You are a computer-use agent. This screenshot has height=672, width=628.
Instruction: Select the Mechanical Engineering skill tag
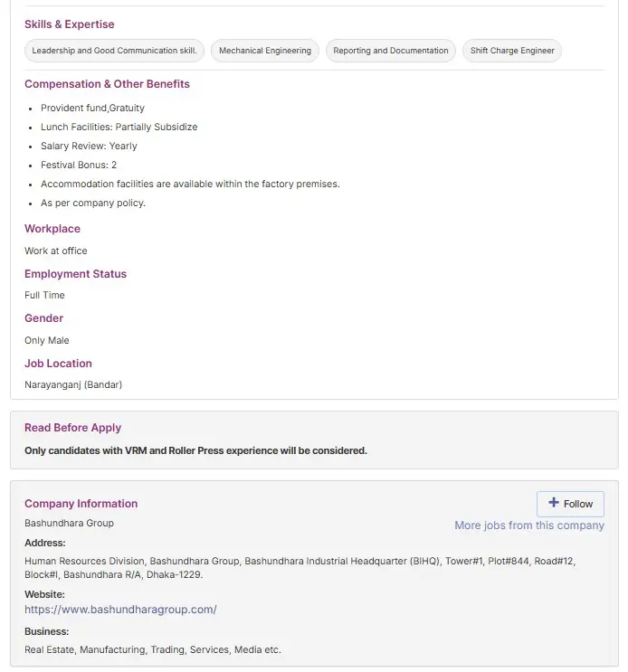(265, 51)
